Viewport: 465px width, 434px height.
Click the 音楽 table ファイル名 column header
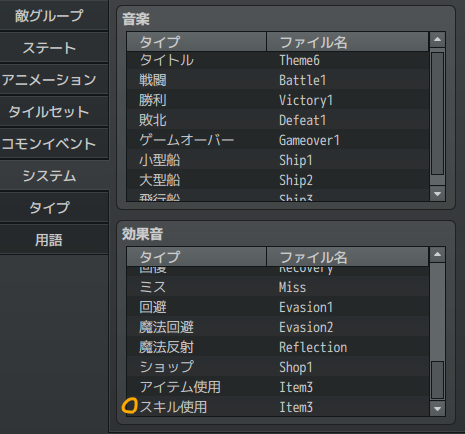[347, 42]
